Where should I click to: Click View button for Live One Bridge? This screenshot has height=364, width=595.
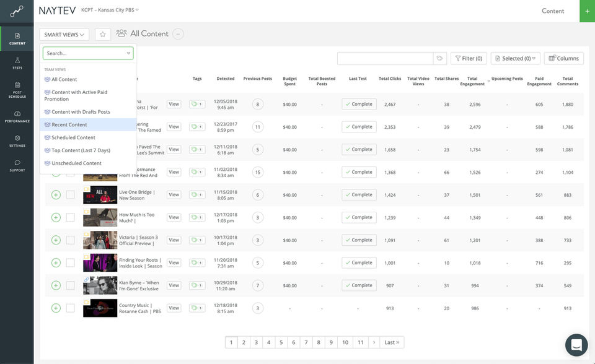point(174,195)
